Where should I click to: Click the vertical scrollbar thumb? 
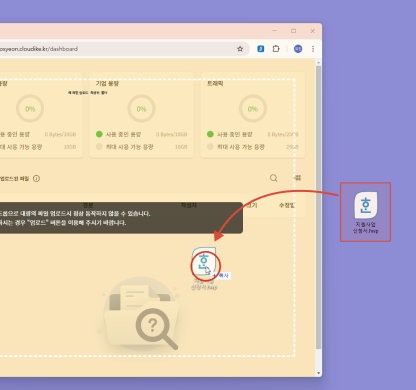[319, 207]
